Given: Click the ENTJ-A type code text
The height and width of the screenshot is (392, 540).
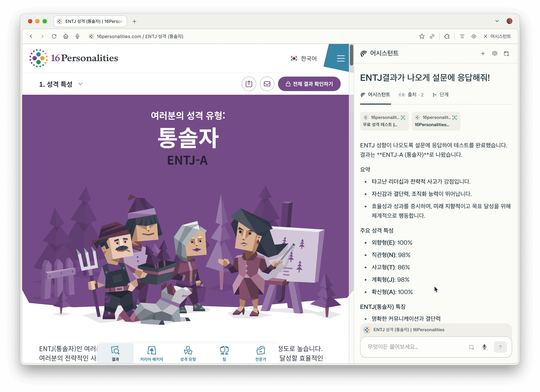Looking at the screenshot, I should coord(188,160).
